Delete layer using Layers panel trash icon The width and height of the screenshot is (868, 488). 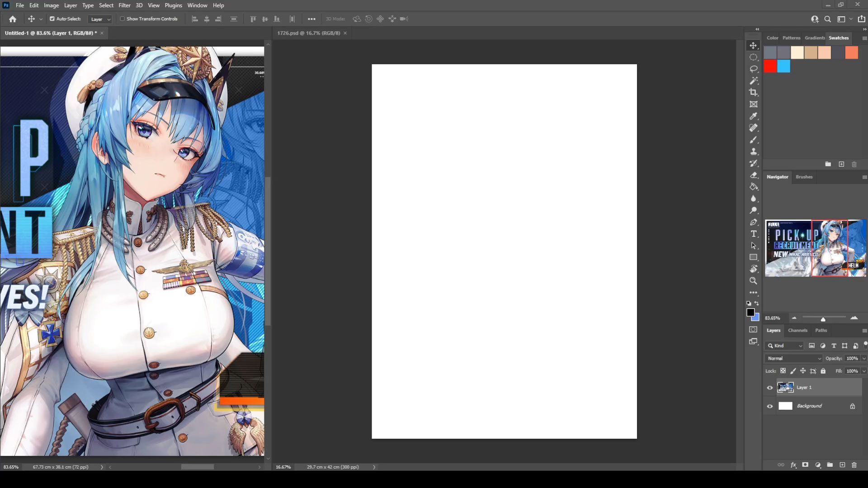click(x=854, y=465)
